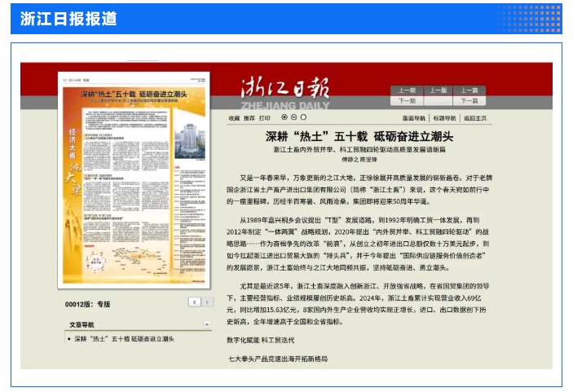The image size is (573, 392).
Task: Select the third font size radio icon
Action: [304, 117]
